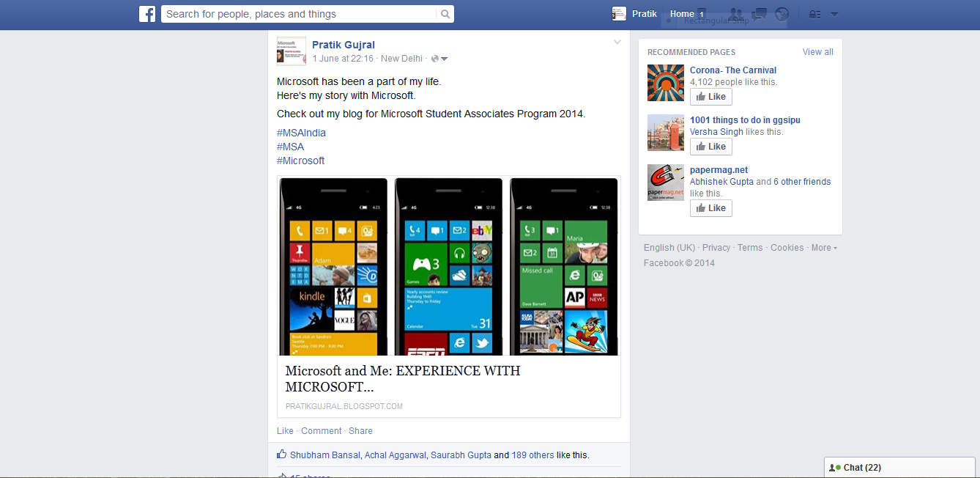Open the messages icon in top bar
This screenshot has height=478, width=980.
point(760,14)
